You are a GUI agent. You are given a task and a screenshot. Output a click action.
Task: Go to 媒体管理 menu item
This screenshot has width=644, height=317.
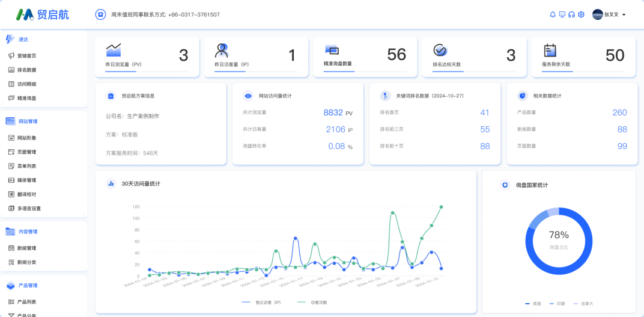(26, 180)
